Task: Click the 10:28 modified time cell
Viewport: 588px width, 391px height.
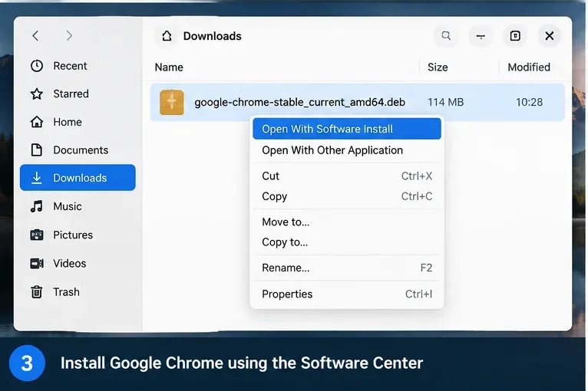Action: [x=529, y=102]
